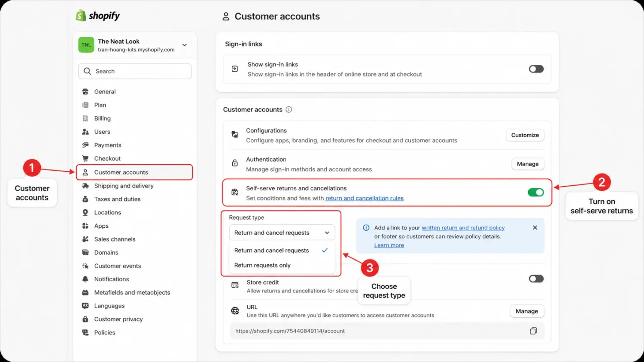Click Manage button for URL

(x=527, y=311)
